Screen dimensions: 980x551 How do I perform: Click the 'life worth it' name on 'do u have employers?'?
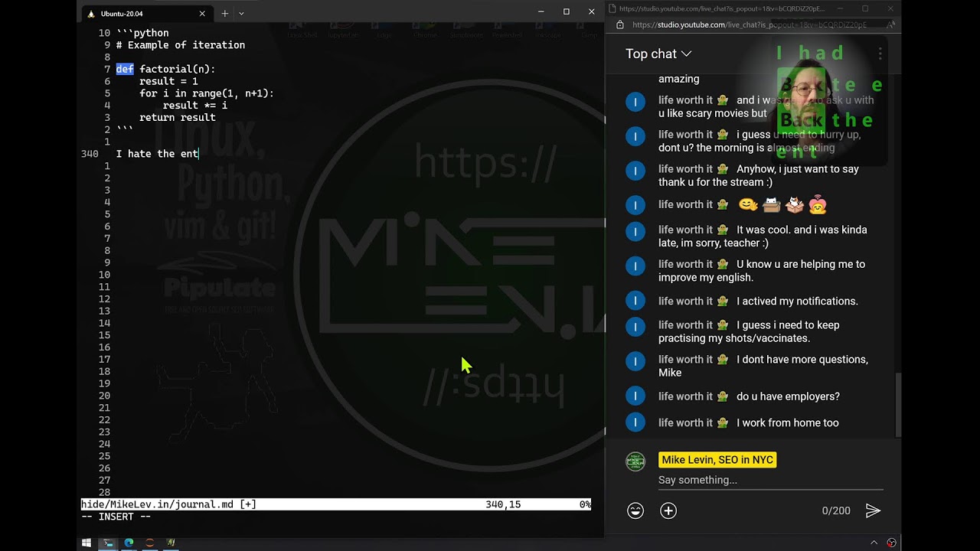[x=685, y=396]
